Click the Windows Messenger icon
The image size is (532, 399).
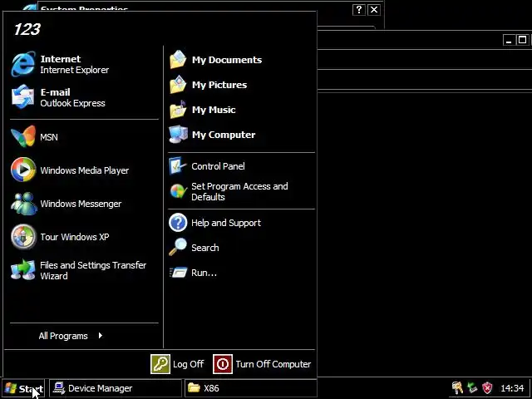(23, 203)
